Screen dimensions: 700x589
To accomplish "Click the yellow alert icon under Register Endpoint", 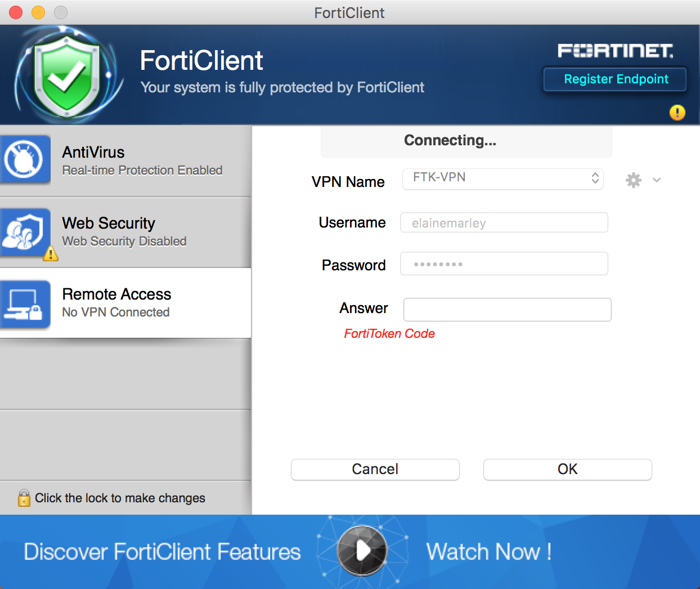I will tap(677, 113).
